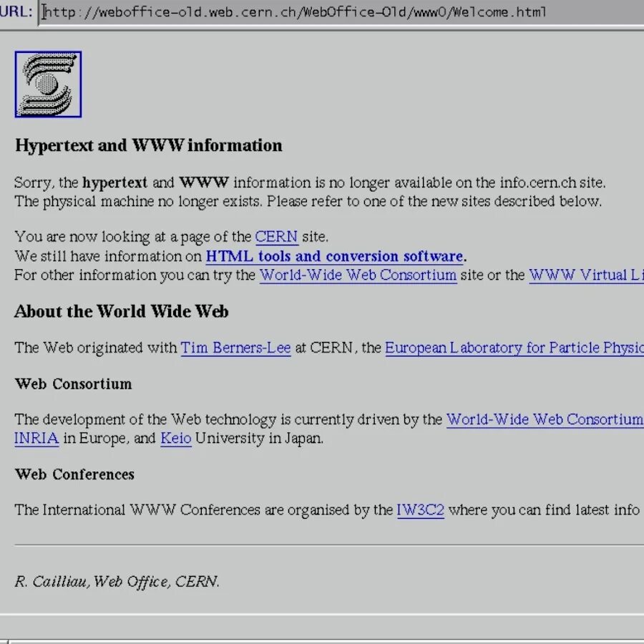Click the 'Hypertext and WWW information' heading
644x644 pixels.
149,145
